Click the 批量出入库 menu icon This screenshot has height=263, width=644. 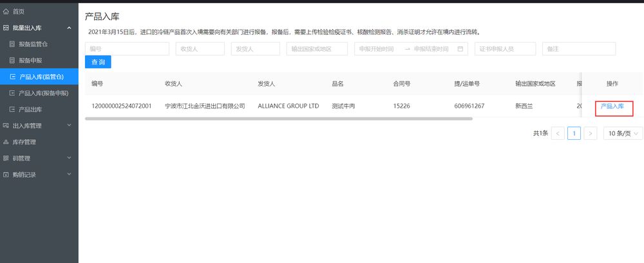6,28
